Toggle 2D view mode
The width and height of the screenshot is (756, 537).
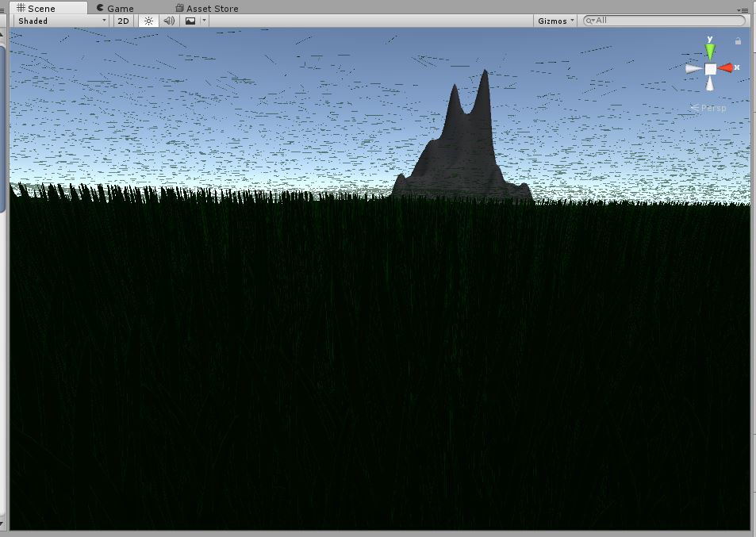123,21
